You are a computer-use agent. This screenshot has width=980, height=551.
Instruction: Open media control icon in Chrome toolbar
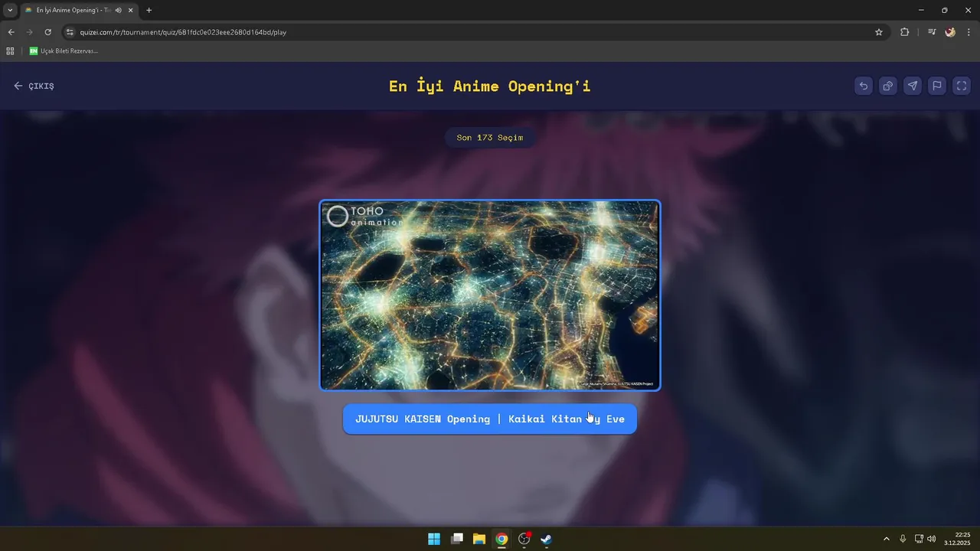click(x=932, y=32)
